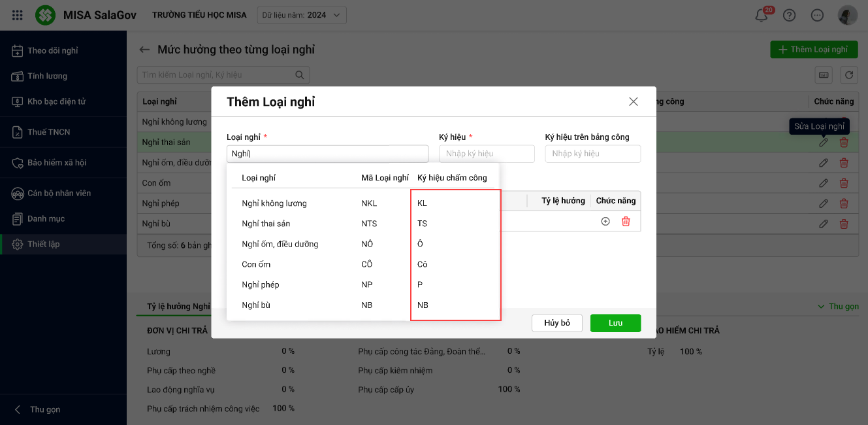
Task: Go to Bảo hiểm xã hội menu
Action: 57,162
